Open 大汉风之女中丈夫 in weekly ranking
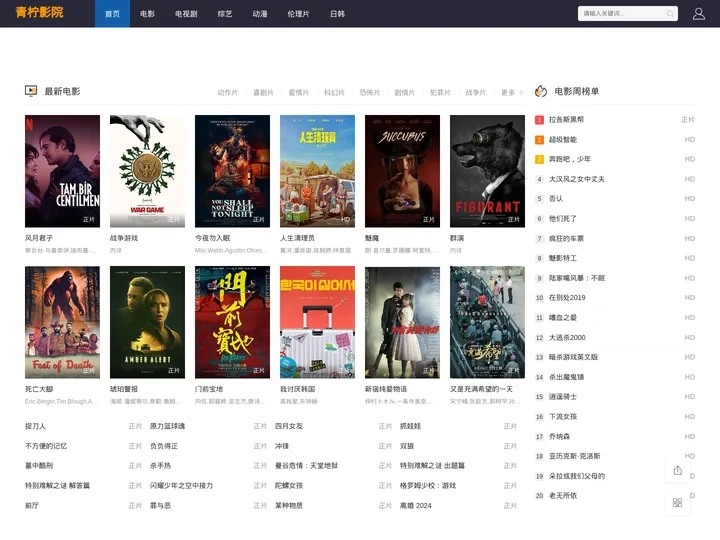This screenshot has height=540, width=720. tap(577, 179)
